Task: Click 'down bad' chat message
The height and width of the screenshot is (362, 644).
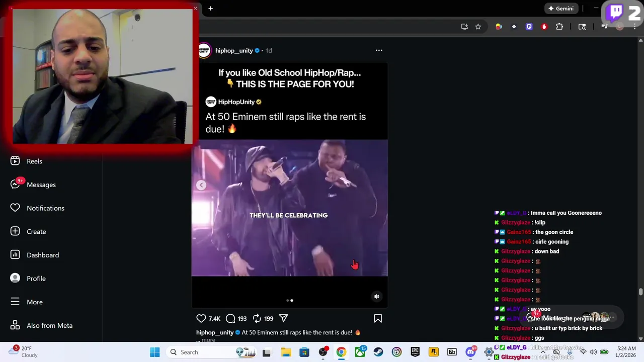Action: 546,251
